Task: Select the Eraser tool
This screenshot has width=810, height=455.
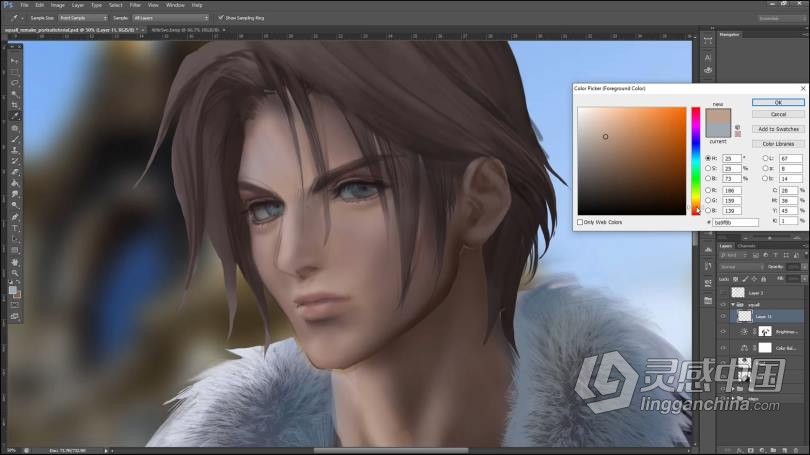Action: coord(14,172)
